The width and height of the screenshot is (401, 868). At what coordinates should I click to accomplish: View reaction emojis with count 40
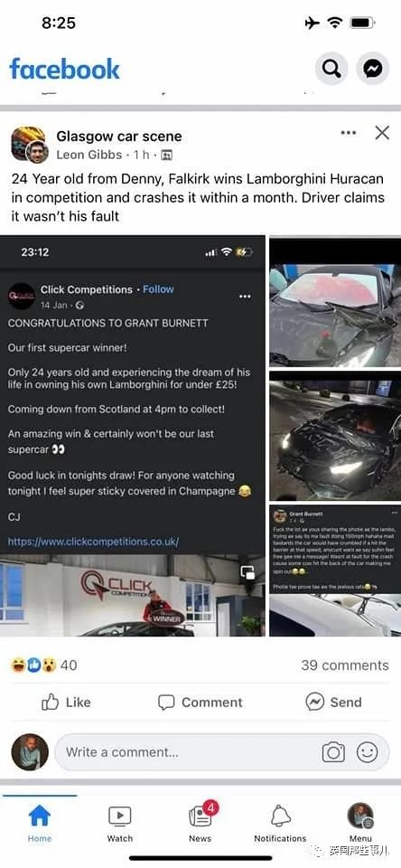click(44, 665)
